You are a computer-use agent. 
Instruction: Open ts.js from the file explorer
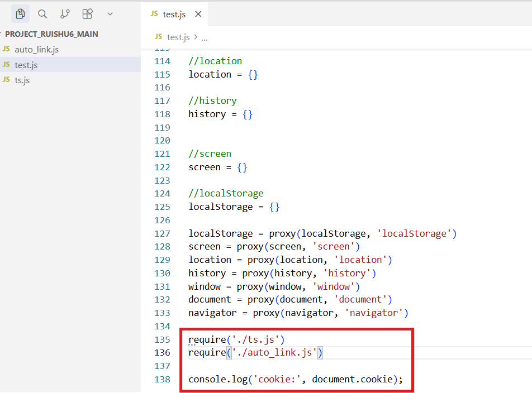(22, 80)
